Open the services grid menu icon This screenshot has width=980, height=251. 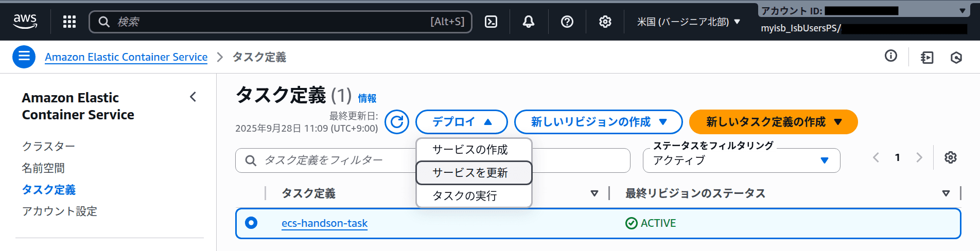(x=69, y=22)
